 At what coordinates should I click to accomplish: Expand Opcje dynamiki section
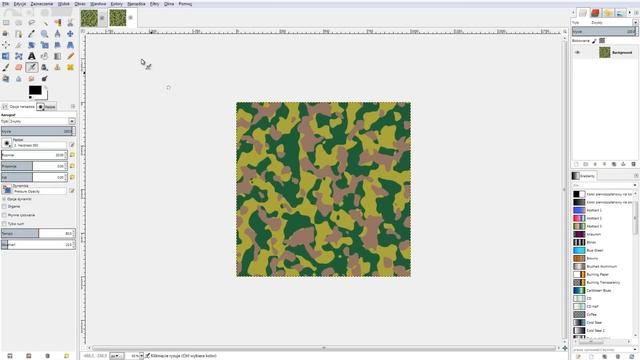4,199
